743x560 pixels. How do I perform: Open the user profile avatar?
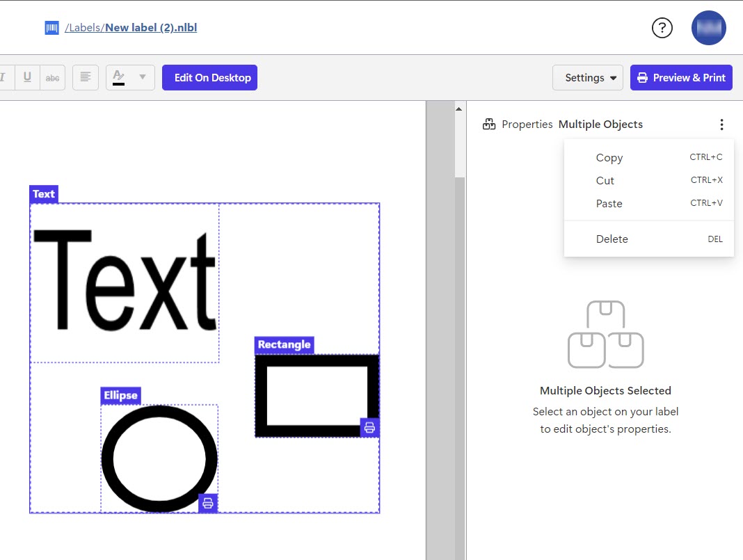pos(708,28)
